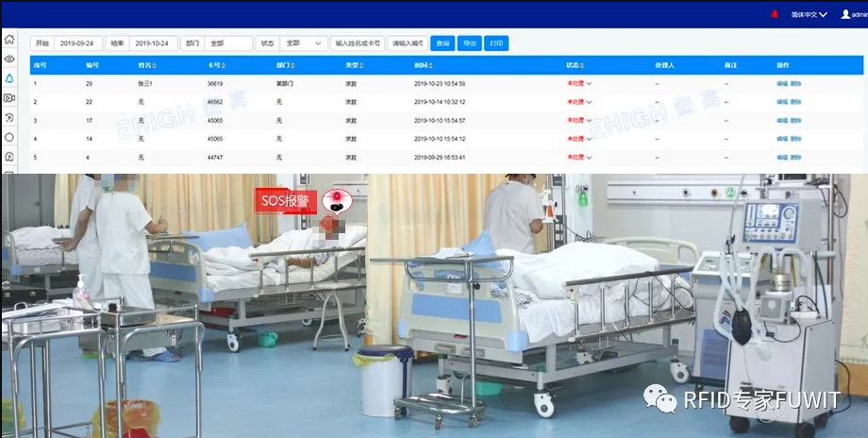Open the alarm bell sidebar icon

(x=8, y=78)
